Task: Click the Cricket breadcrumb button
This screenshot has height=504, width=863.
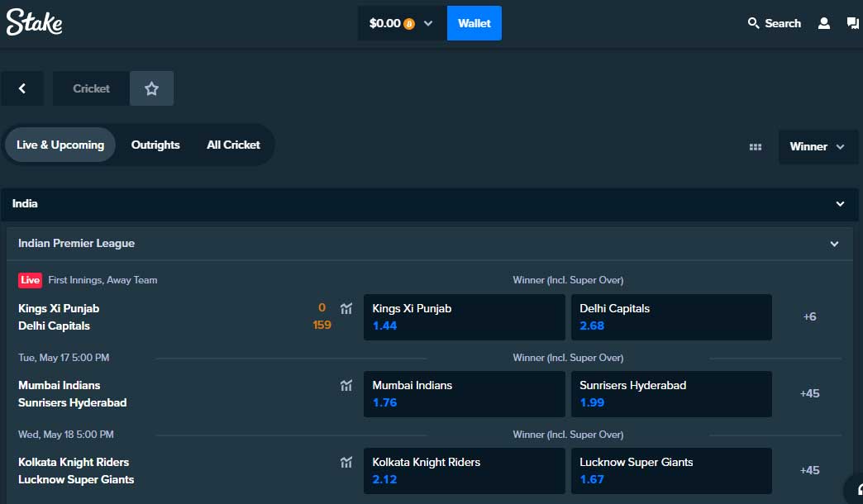Action: [92, 88]
